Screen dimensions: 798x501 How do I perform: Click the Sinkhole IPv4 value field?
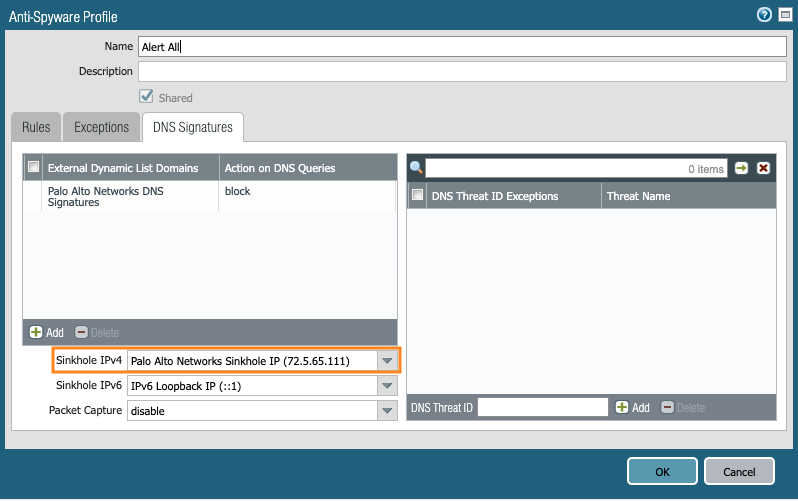tap(252, 360)
